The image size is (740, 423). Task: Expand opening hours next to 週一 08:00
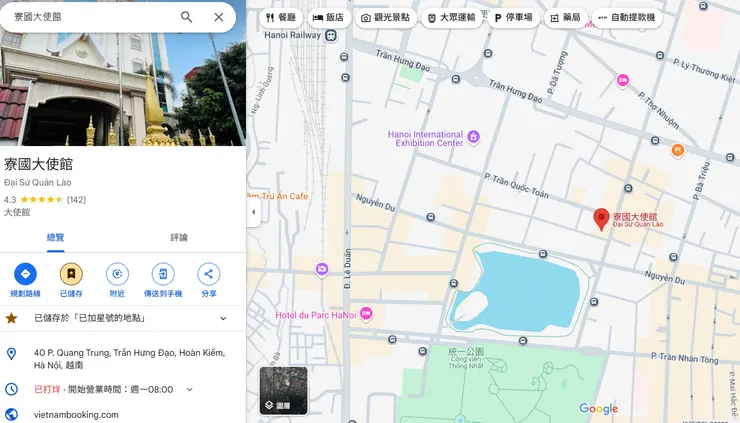pos(189,389)
